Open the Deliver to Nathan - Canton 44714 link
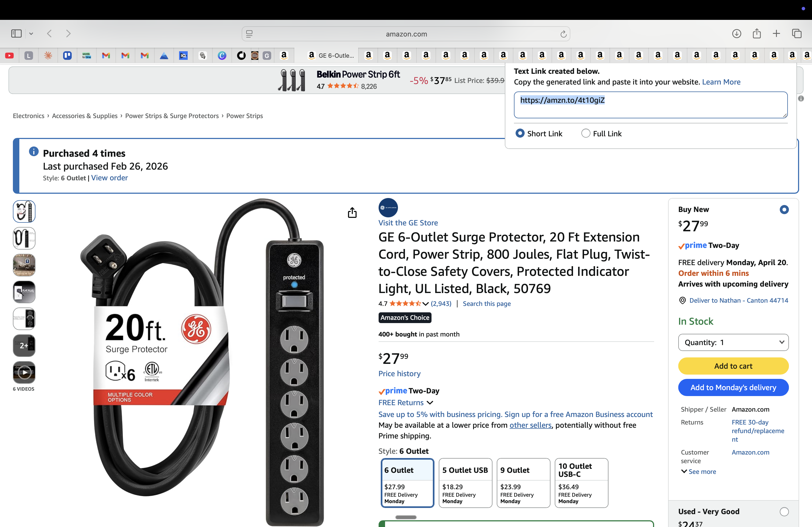 (739, 300)
